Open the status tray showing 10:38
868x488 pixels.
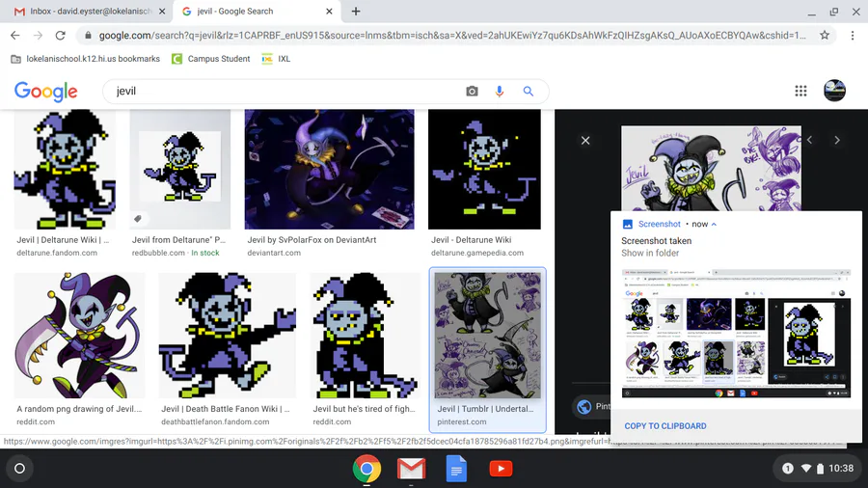click(818, 469)
